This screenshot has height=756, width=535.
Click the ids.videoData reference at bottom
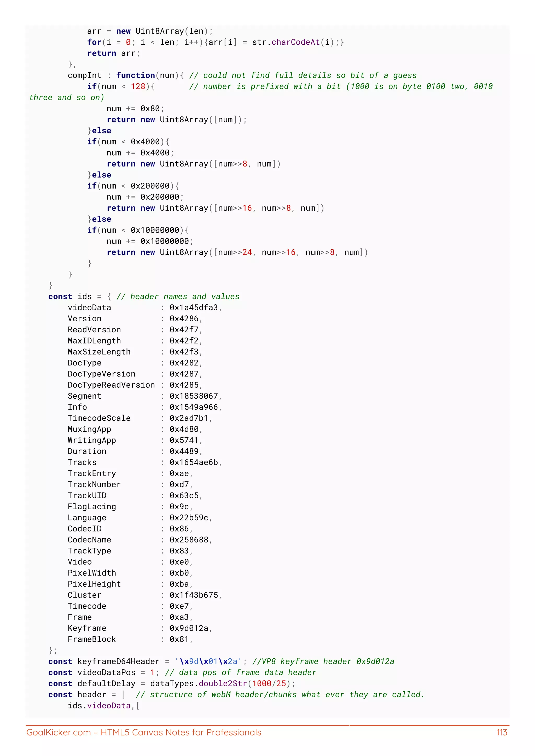(99, 706)
